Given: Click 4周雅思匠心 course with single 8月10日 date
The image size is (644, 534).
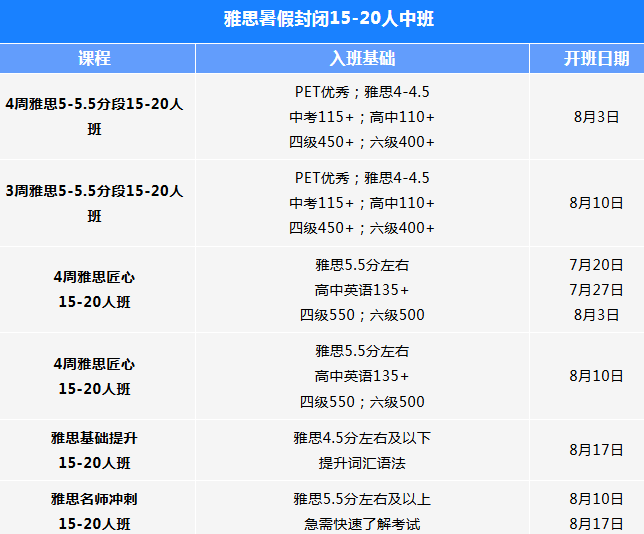Looking at the screenshot, I should click(x=94, y=376).
